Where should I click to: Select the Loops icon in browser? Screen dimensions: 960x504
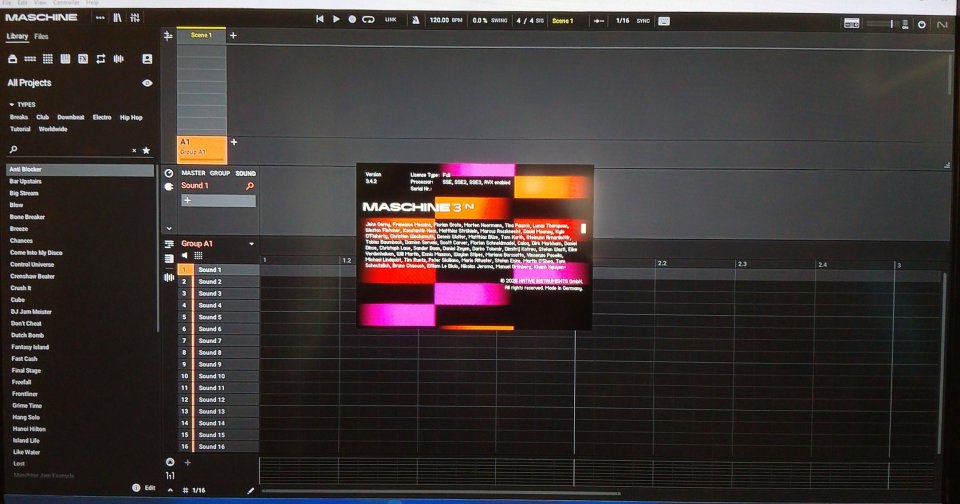point(100,59)
